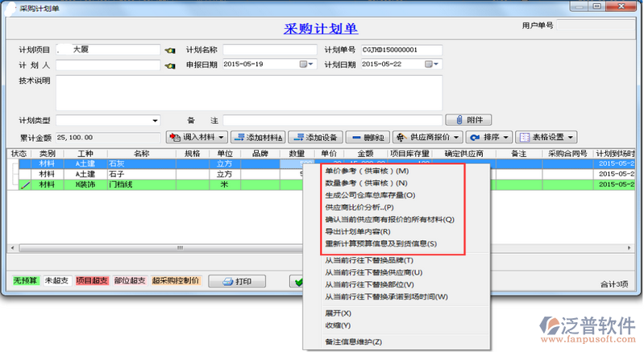
Task: Click the 确定供应商 column header
Action: click(464, 154)
